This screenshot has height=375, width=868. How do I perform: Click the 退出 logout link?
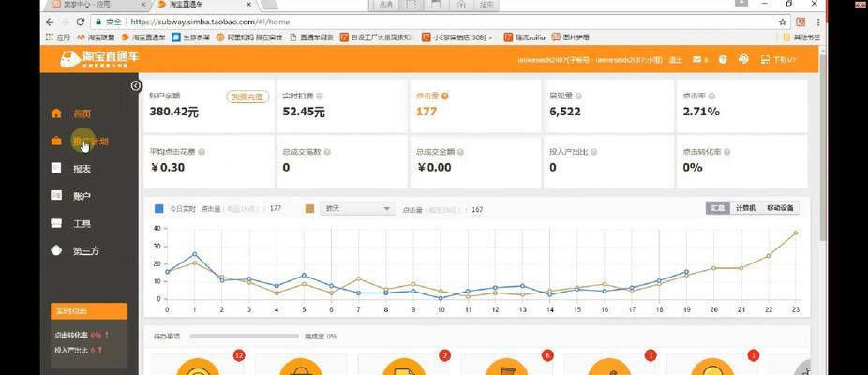[x=675, y=60]
